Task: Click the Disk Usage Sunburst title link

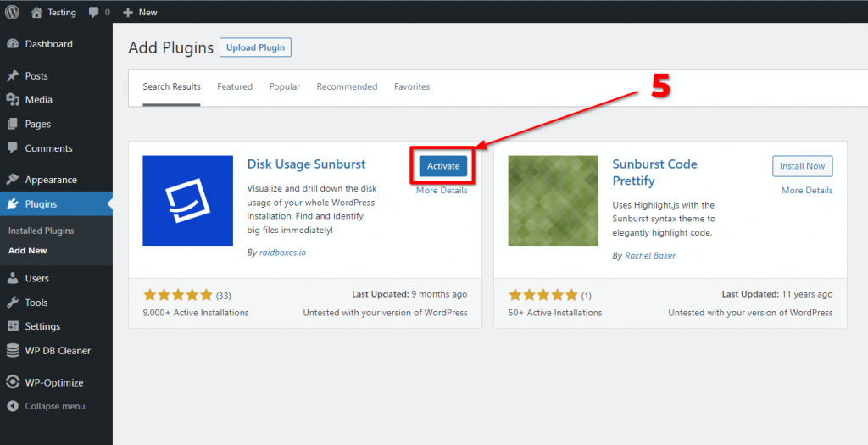Action: [x=306, y=164]
